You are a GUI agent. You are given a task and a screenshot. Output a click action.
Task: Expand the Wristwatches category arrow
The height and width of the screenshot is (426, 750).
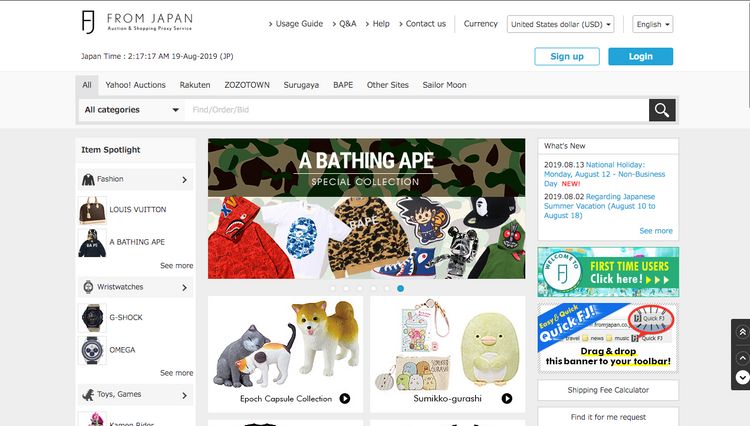[185, 287]
